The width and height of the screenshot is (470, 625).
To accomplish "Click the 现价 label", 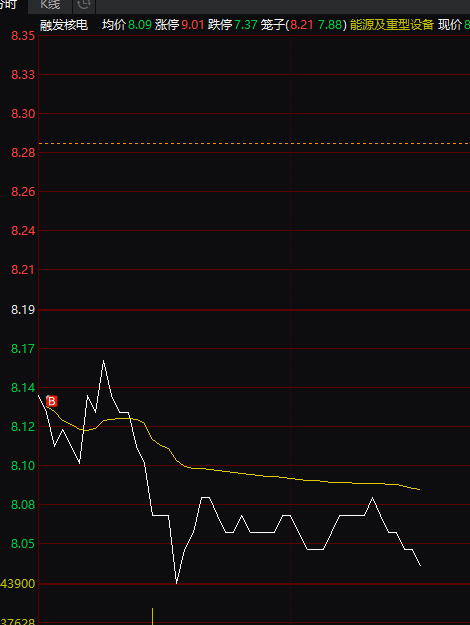I will click(450, 25).
